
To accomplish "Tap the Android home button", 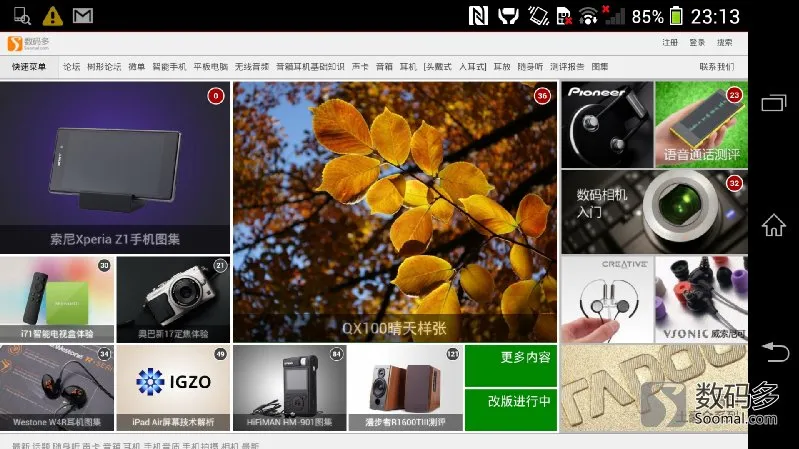I will pos(774,225).
